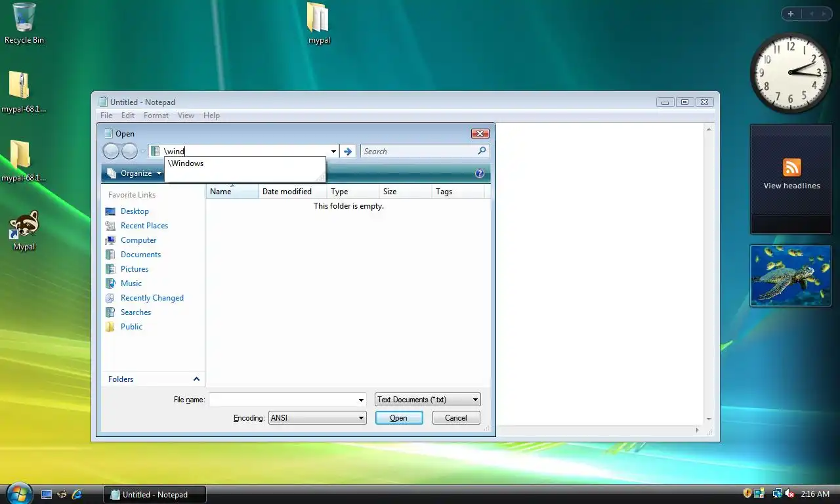Open Notepad Help menu
Viewport: 840px width, 504px height.
211,115
